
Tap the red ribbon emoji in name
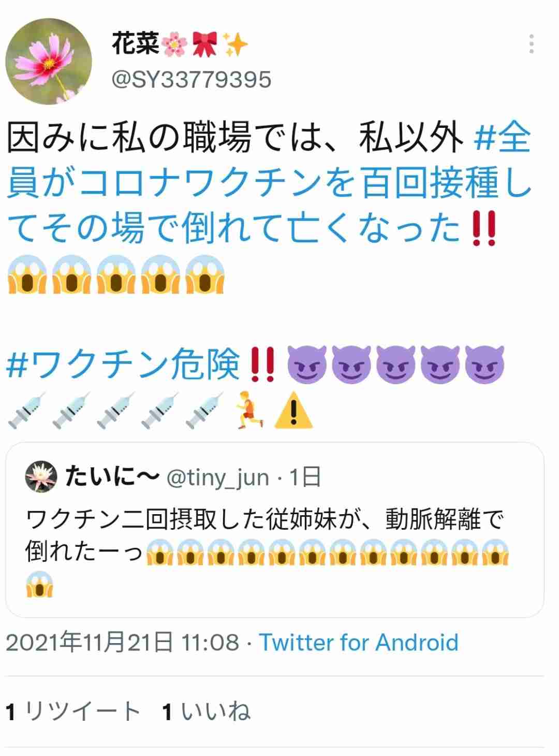click(204, 45)
